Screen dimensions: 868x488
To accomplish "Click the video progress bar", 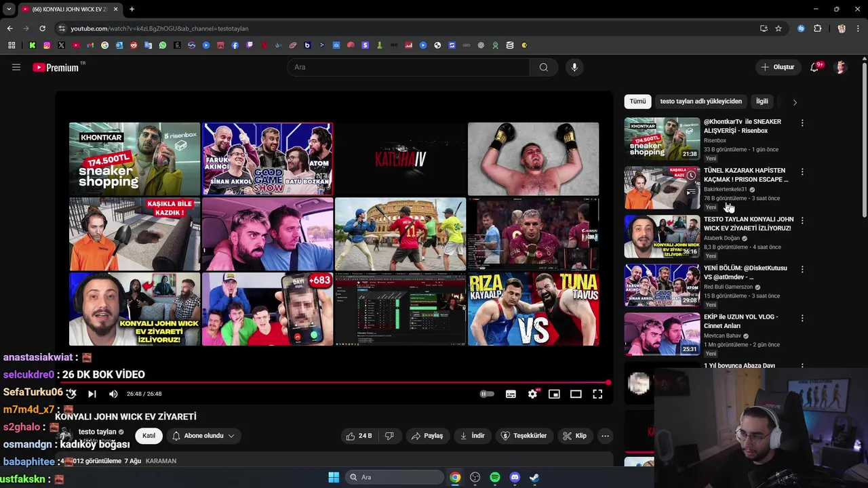I will pyautogui.click(x=334, y=383).
